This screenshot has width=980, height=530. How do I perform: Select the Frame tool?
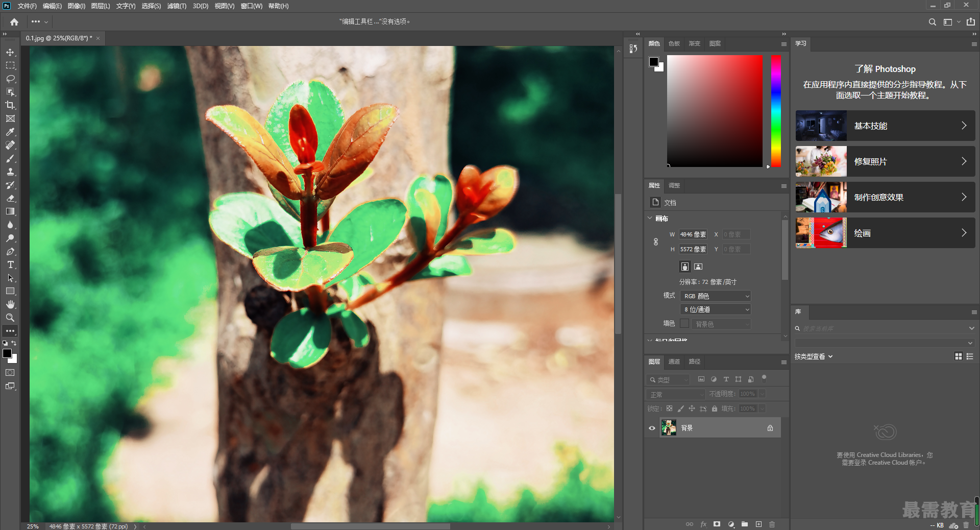tap(10, 118)
